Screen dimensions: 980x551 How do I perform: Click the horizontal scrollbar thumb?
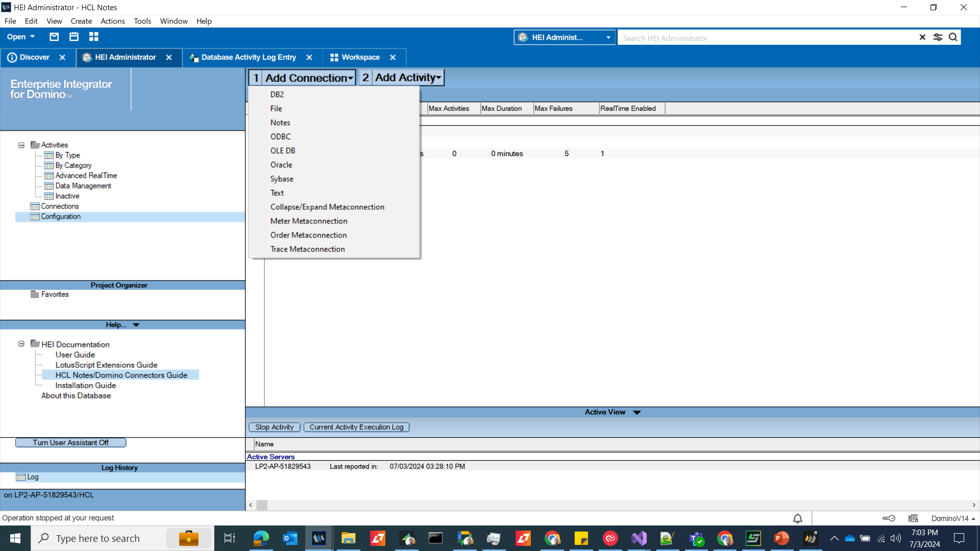[262, 505]
